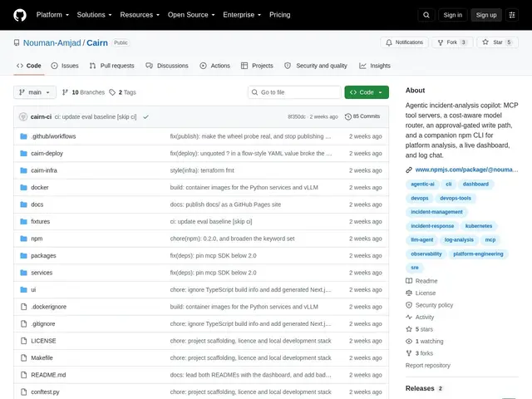Expand the Platform menu
The image size is (532, 399).
52,15
